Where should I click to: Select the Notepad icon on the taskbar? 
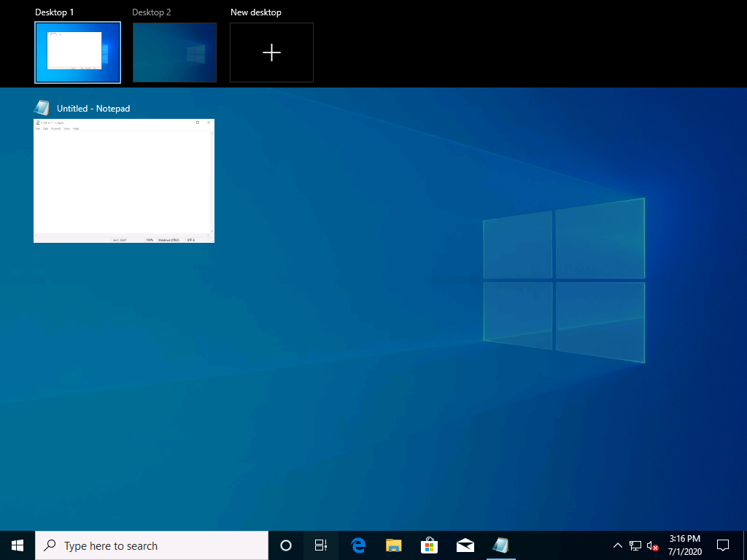(x=500, y=545)
